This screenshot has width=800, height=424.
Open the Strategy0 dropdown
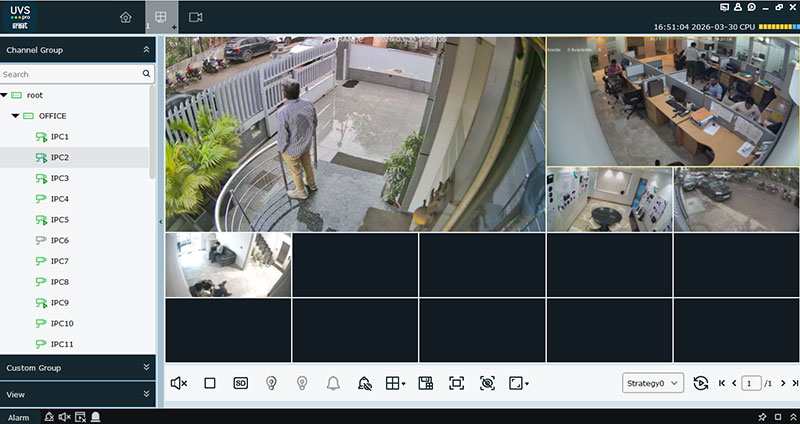[653, 383]
